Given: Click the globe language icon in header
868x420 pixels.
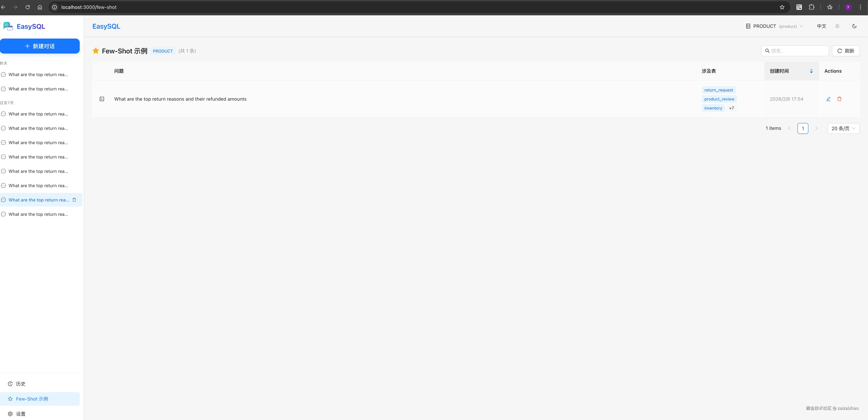Looking at the screenshot, I should [x=837, y=26].
